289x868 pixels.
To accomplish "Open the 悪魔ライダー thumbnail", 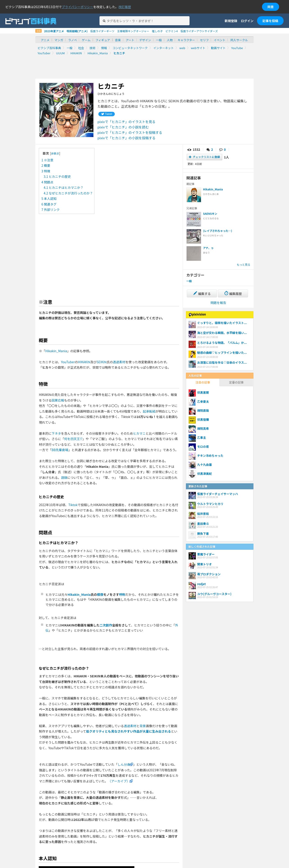I will click(192, 556).
